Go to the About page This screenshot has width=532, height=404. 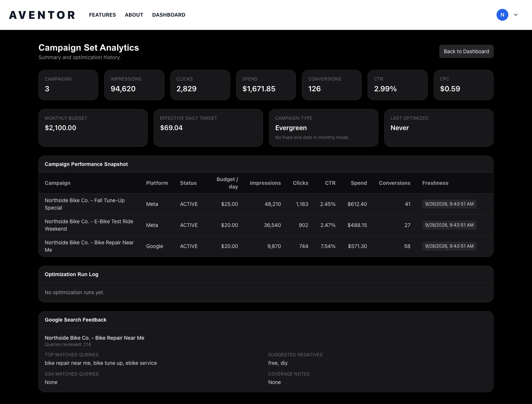coord(134,15)
